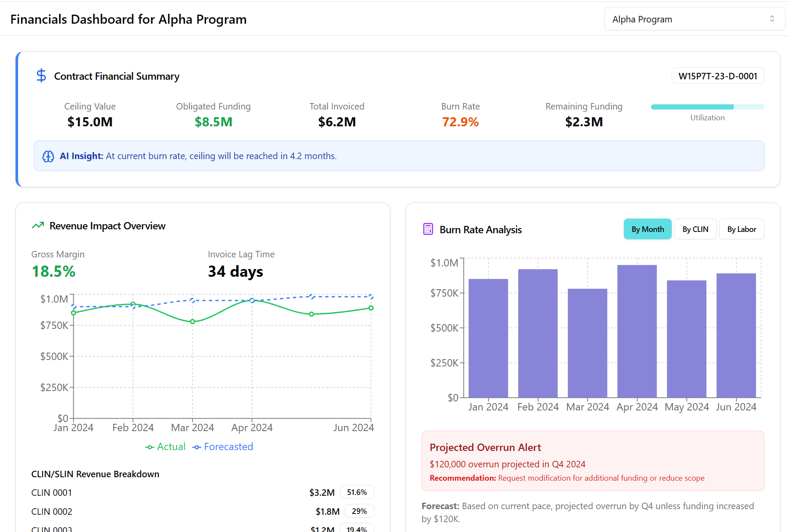Viewport: 789px width, 532px height.
Task: Click the trending-up icon next to Revenue Impact Overview
Action: pos(38,225)
